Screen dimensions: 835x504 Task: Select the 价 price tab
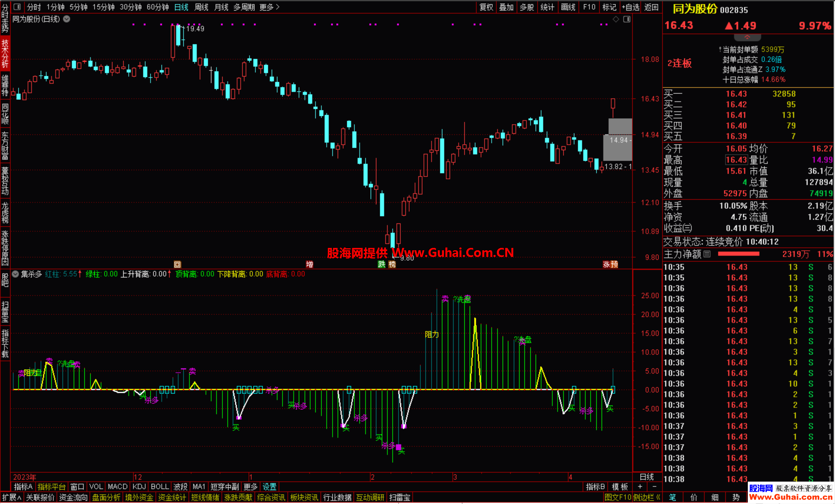coord(694,498)
